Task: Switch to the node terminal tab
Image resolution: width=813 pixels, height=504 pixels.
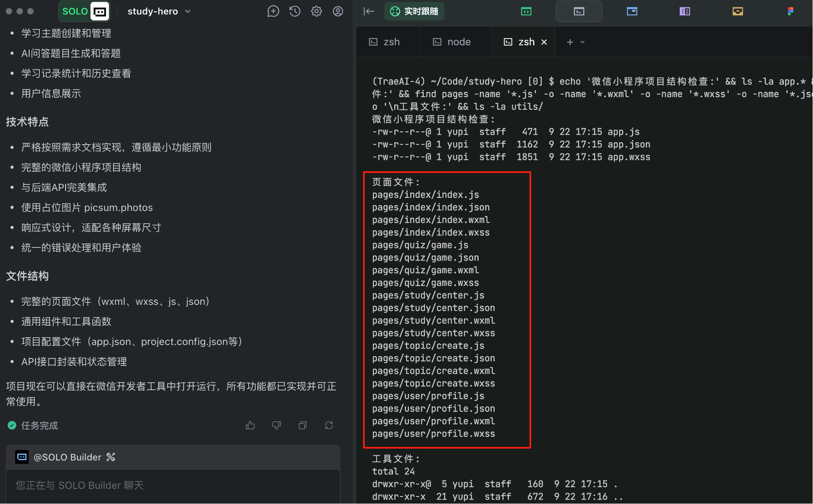Action: tap(452, 42)
